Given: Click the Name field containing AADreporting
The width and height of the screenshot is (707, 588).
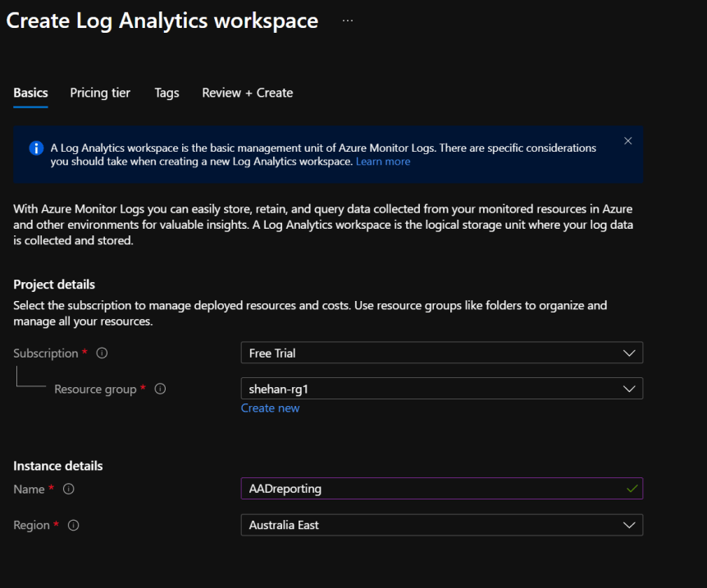Looking at the screenshot, I should tap(442, 488).
